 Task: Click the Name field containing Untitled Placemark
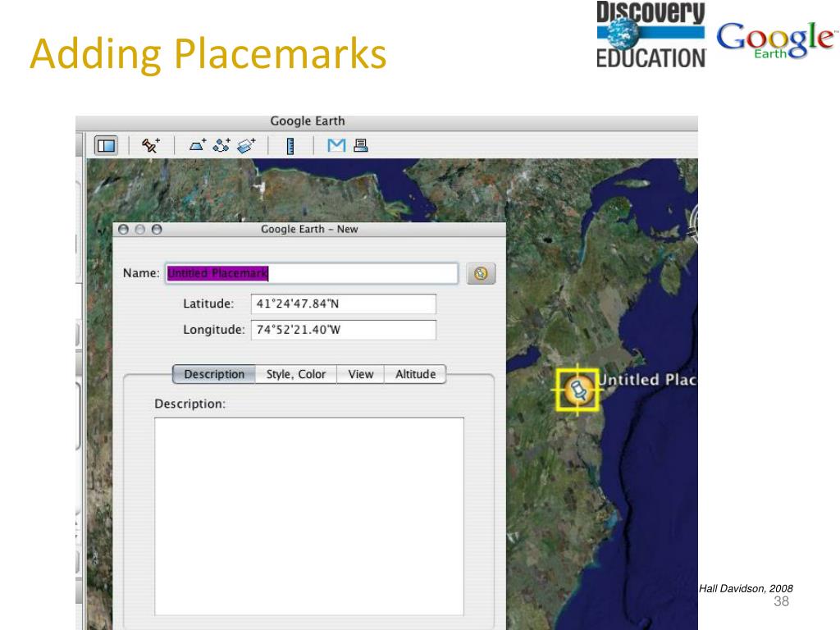click(312, 273)
